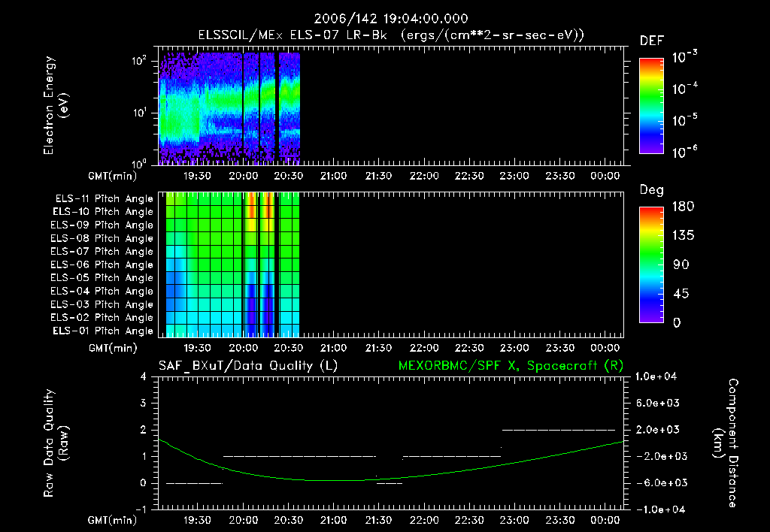Click the 3 tick on data quality axis

point(144,404)
